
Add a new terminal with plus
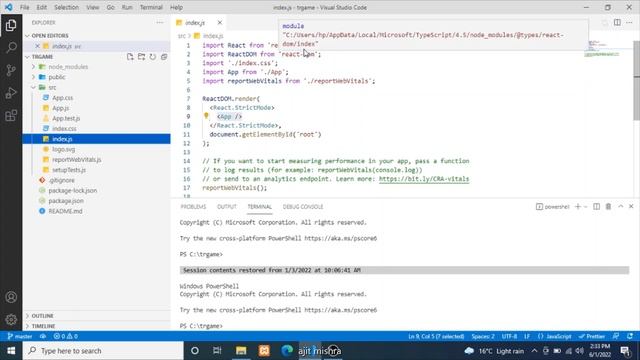click(578, 207)
